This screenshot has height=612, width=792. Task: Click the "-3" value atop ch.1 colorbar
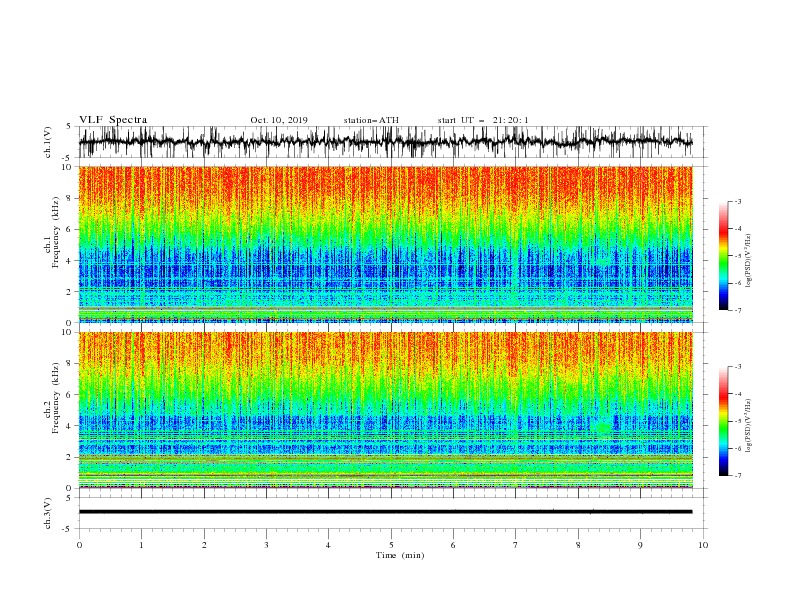coord(738,201)
